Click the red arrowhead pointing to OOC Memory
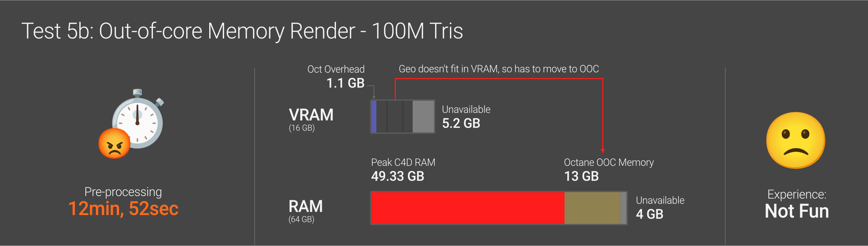The width and height of the screenshot is (868, 246). [603, 151]
